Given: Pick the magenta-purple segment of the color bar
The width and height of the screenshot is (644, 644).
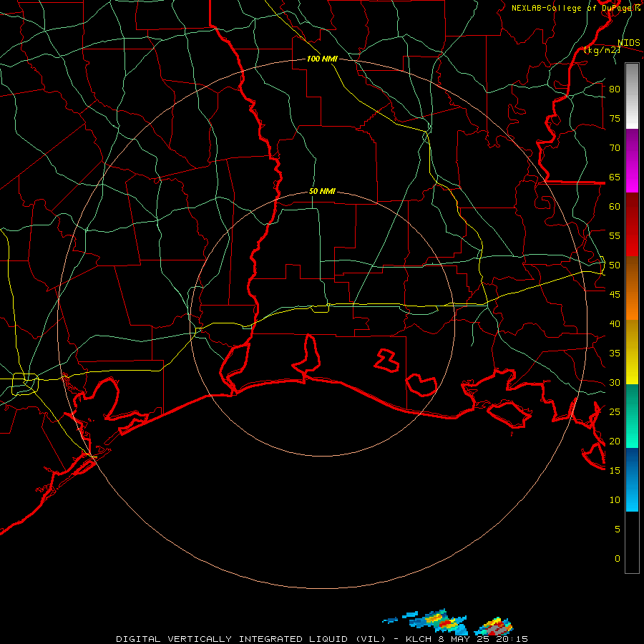Looking at the screenshot, I should coord(632,160).
